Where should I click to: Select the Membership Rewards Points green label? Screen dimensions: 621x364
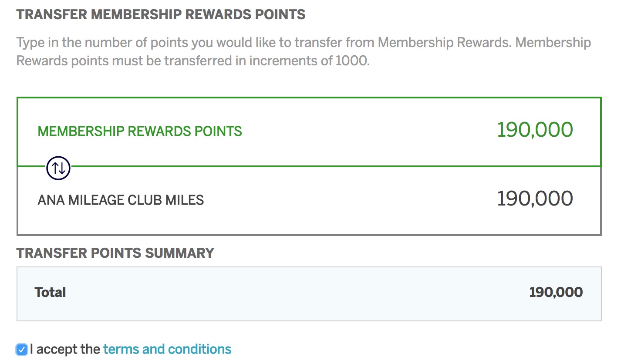pos(140,131)
